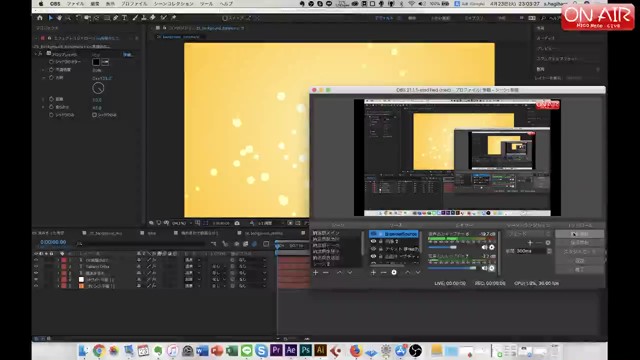
Task: Open Photoshop from the Dock
Action: [x=305, y=350]
